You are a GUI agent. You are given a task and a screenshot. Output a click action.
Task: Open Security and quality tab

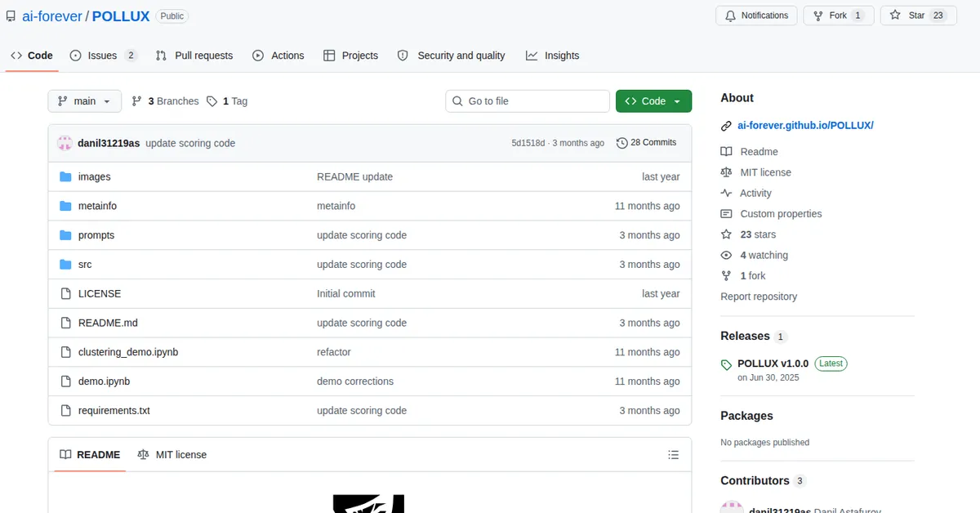click(451, 56)
